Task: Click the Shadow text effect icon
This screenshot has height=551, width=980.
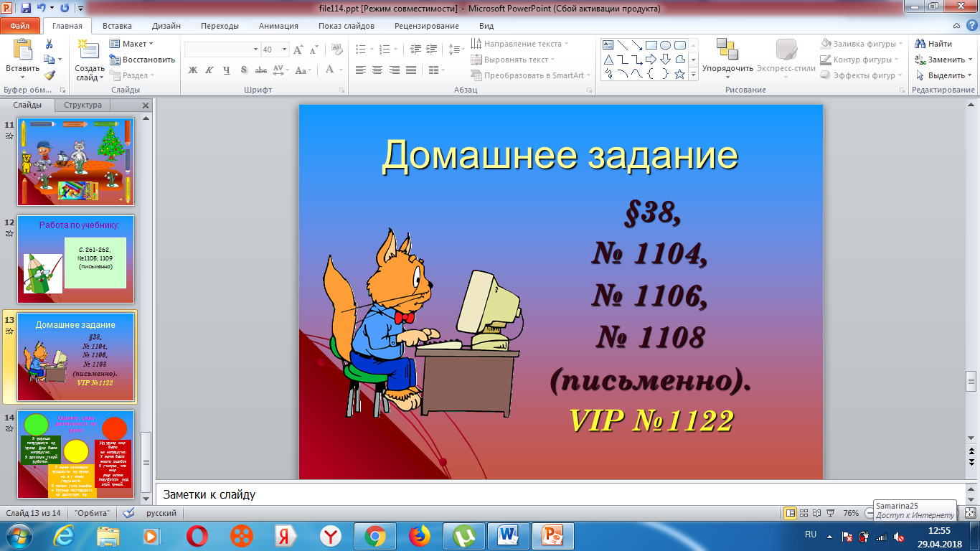Action: tap(244, 70)
